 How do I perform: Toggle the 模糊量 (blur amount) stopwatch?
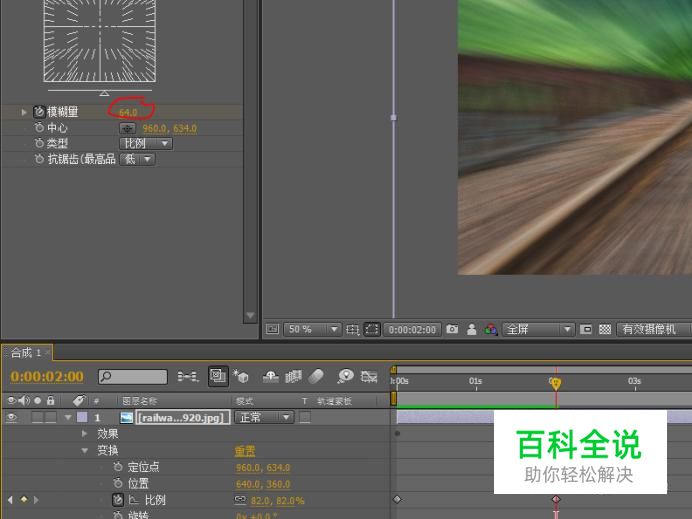coord(39,112)
